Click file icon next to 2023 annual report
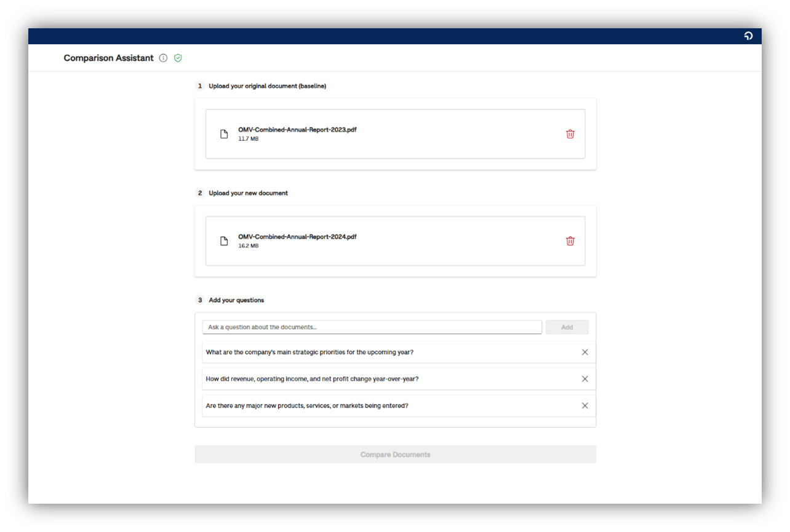This screenshot has width=790, height=532. click(224, 134)
